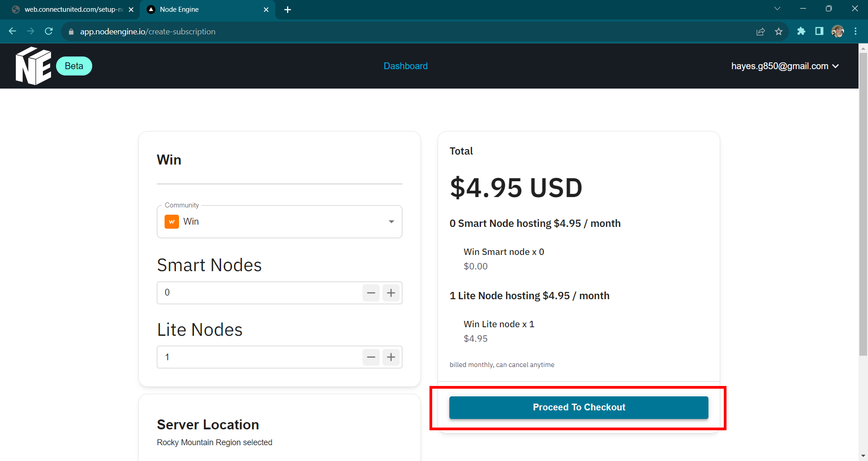Toggle the browser side panel
This screenshot has height=461, width=868.
(x=819, y=31)
